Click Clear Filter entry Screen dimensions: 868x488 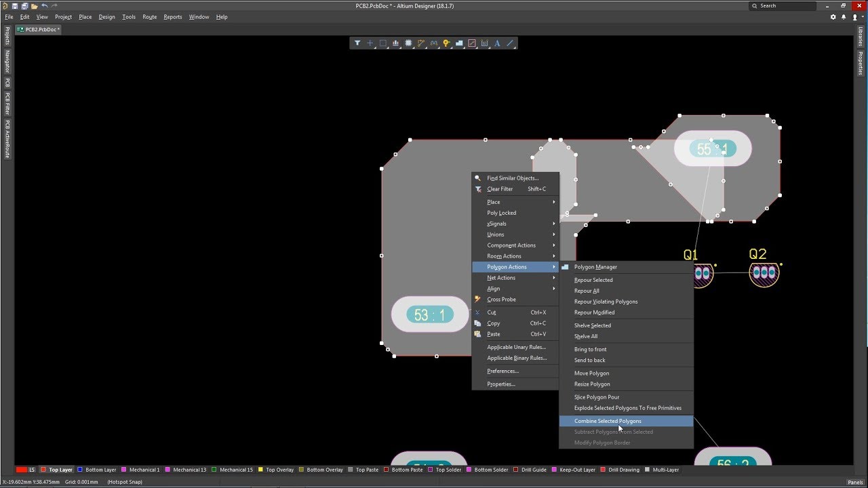click(515, 189)
